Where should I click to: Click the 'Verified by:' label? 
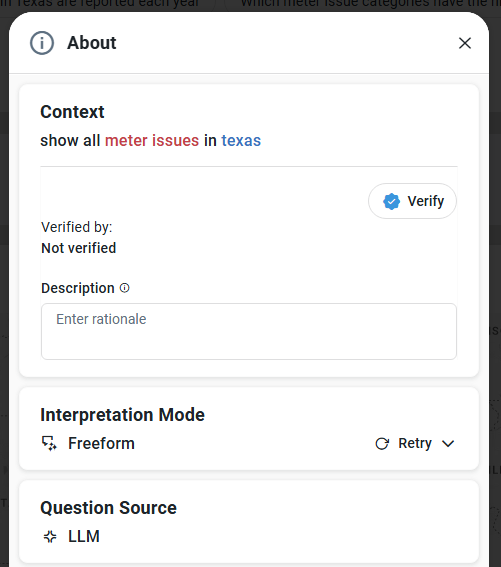(77, 227)
